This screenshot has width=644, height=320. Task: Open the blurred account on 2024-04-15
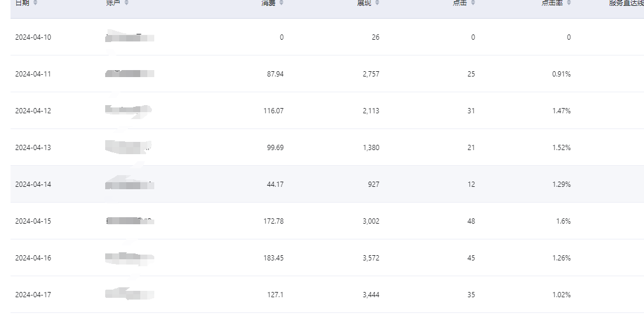tap(130, 221)
